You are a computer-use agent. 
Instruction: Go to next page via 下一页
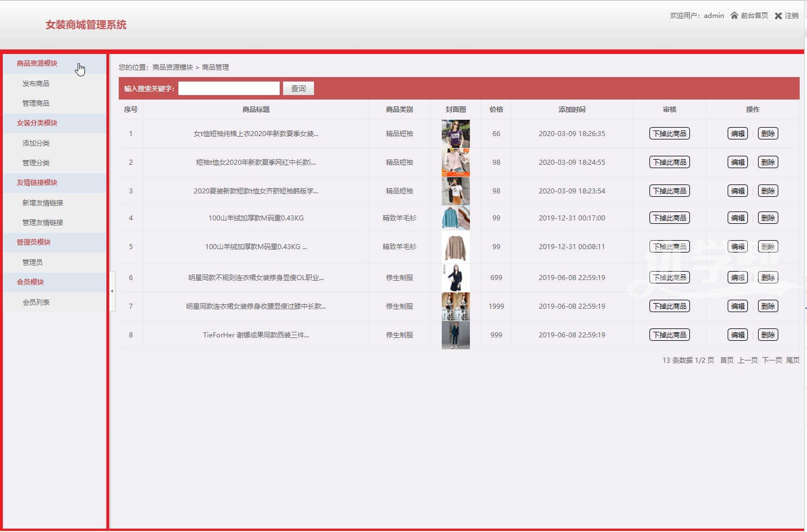point(772,360)
